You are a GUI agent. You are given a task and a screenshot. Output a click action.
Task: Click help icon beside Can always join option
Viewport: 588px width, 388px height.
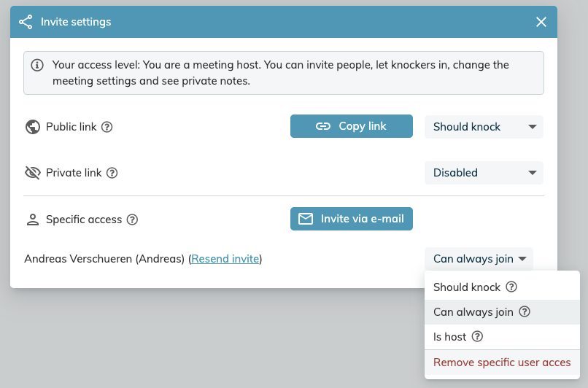click(525, 311)
